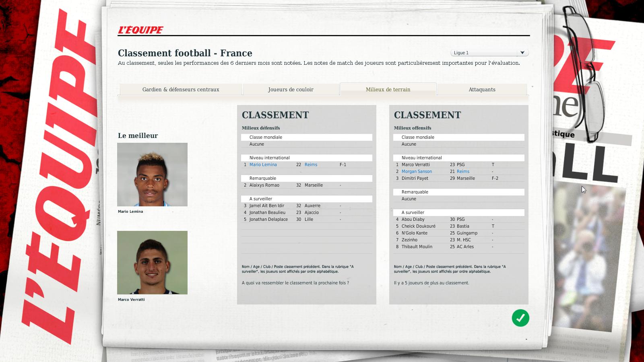Click the Milieux offensifs heading
The width and height of the screenshot is (644, 362).
pos(413,128)
